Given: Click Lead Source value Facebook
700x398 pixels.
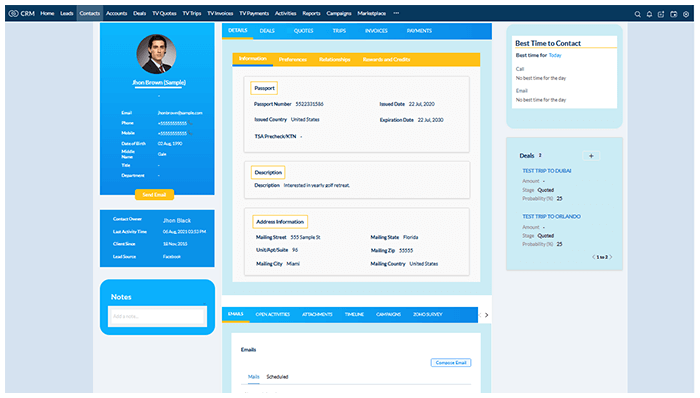Looking at the screenshot, I should click(172, 257).
